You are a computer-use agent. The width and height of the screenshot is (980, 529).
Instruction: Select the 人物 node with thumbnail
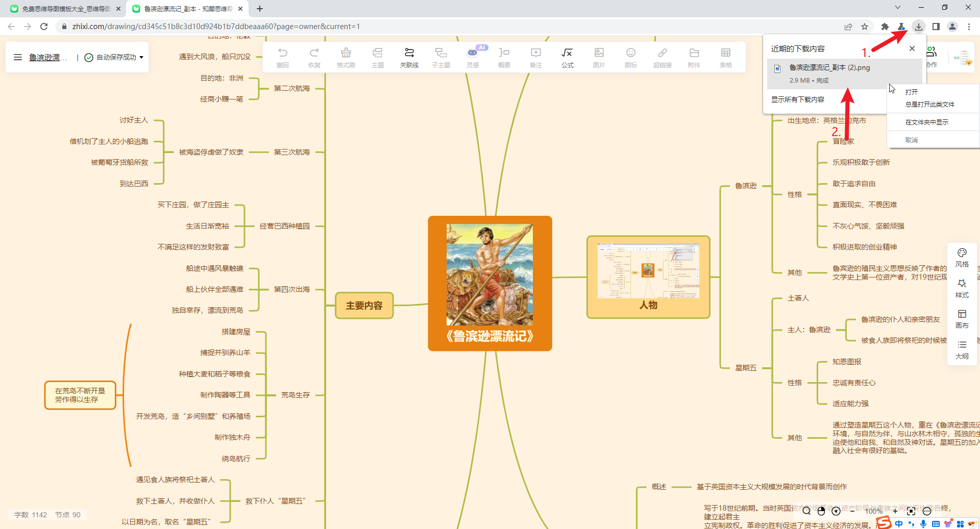(x=648, y=277)
